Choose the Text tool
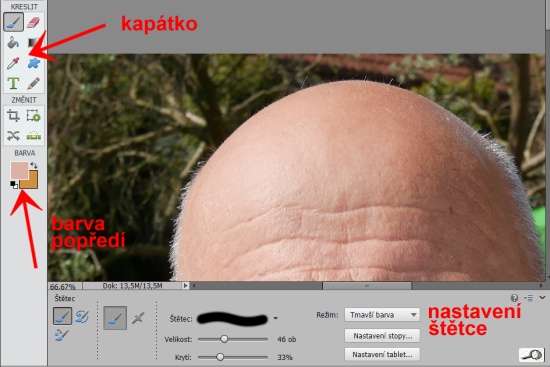This screenshot has width=550, height=367. click(14, 84)
